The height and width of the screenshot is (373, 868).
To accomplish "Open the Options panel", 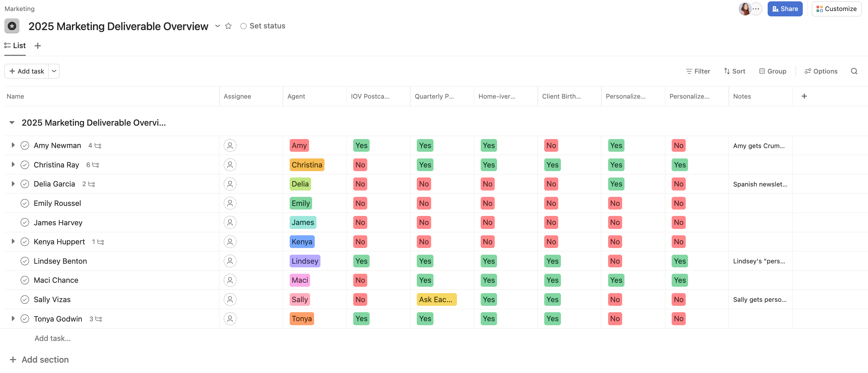I will [821, 71].
